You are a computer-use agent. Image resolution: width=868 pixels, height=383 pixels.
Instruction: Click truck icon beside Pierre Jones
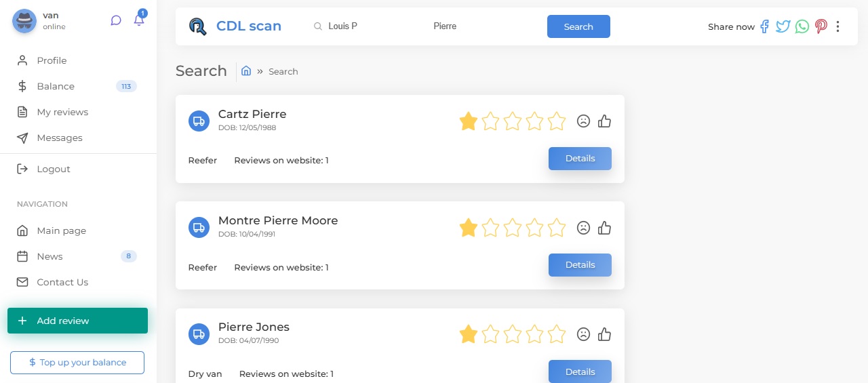(x=199, y=334)
